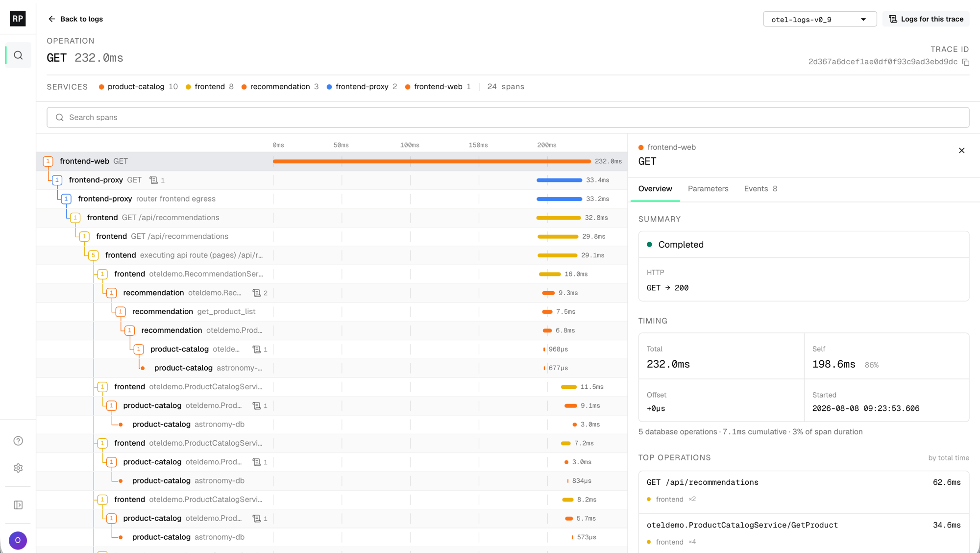Click the frontend-web 232.0ms duration bar

tap(432, 161)
